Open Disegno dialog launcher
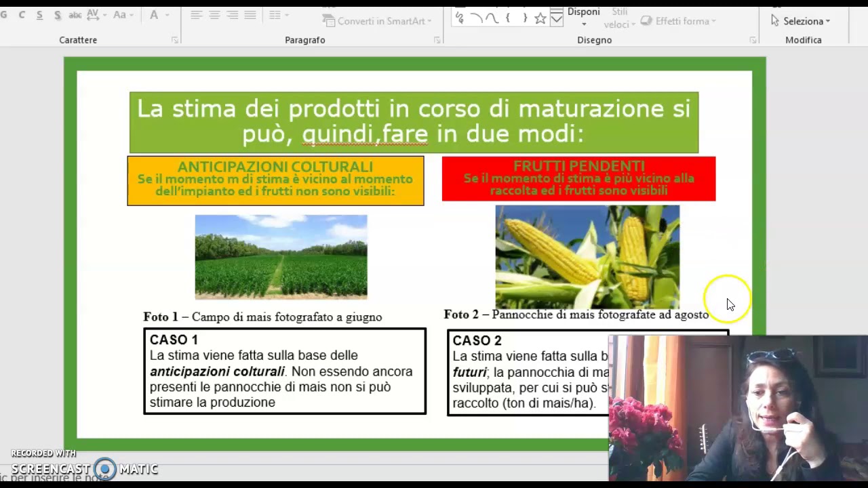868x488 pixels. [x=753, y=41]
